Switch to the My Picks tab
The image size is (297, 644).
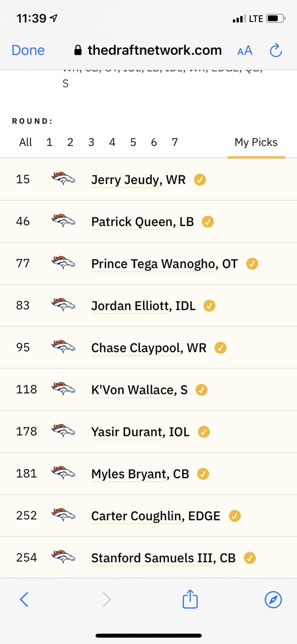click(x=256, y=142)
